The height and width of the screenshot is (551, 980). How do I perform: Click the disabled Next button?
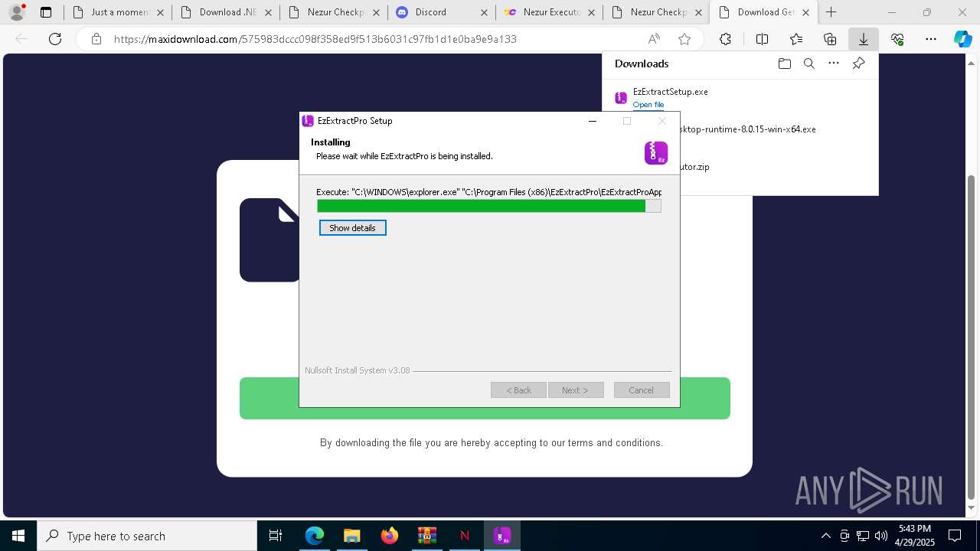point(576,390)
